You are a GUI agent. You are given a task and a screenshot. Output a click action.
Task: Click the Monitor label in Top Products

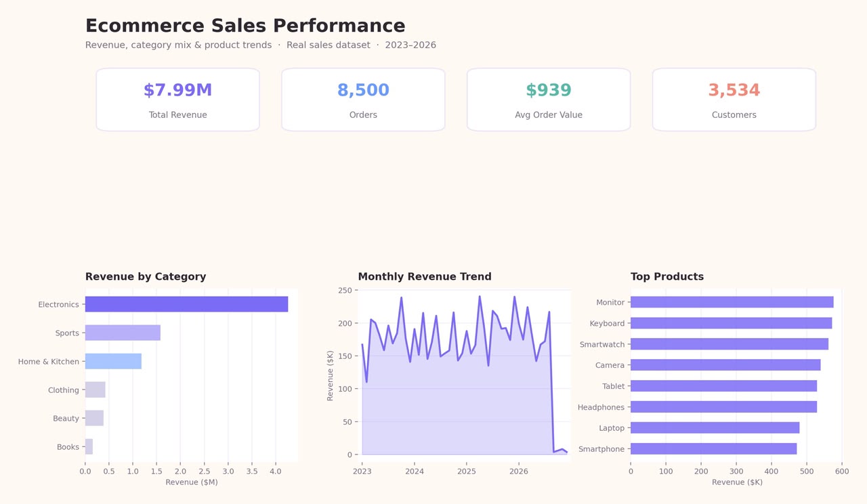[x=610, y=303]
